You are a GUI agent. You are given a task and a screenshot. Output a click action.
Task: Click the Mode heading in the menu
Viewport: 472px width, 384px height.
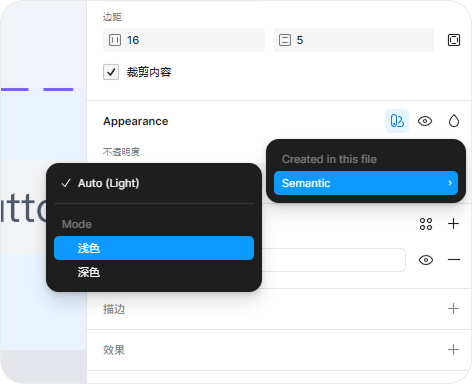pyautogui.click(x=77, y=224)
